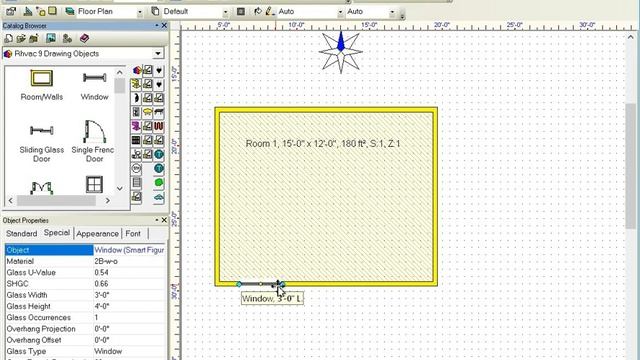Pick the Single French Door object
This screenshot has width=640, height=360.
[94, 141]
